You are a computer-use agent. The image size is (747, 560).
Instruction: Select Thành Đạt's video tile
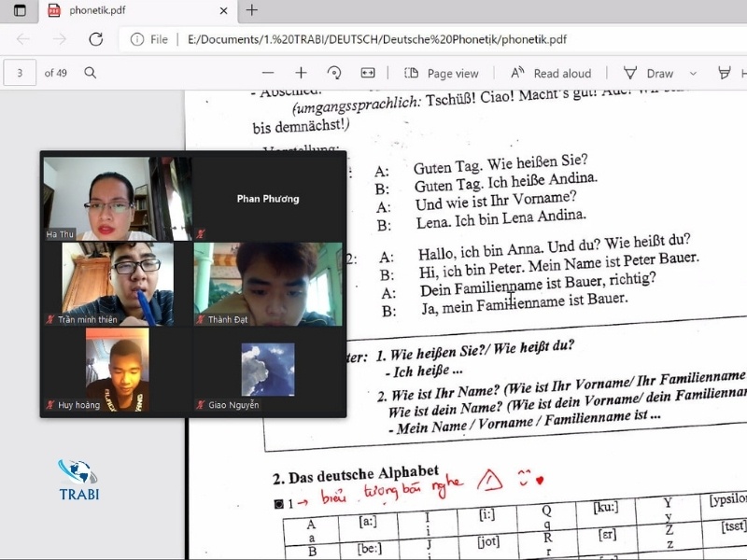268,285
